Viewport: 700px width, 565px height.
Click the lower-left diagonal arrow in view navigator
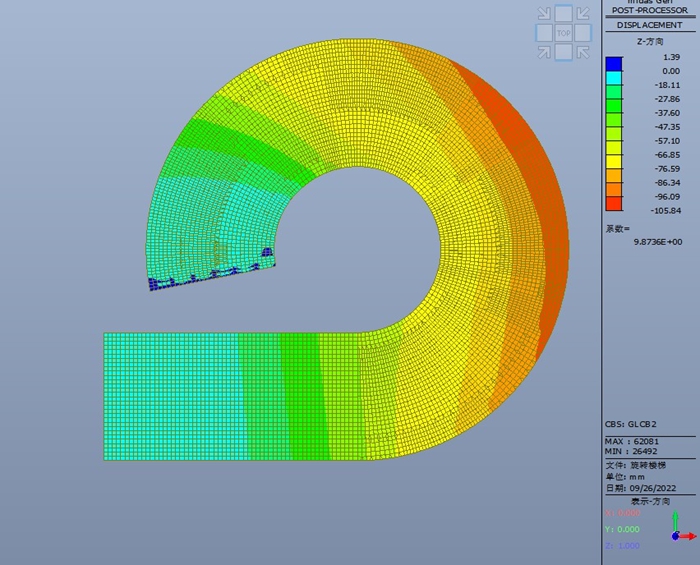tap(544, 52)
